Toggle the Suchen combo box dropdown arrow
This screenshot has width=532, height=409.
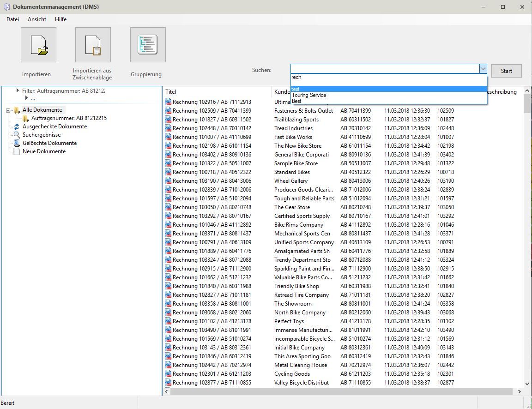(483, 69)
